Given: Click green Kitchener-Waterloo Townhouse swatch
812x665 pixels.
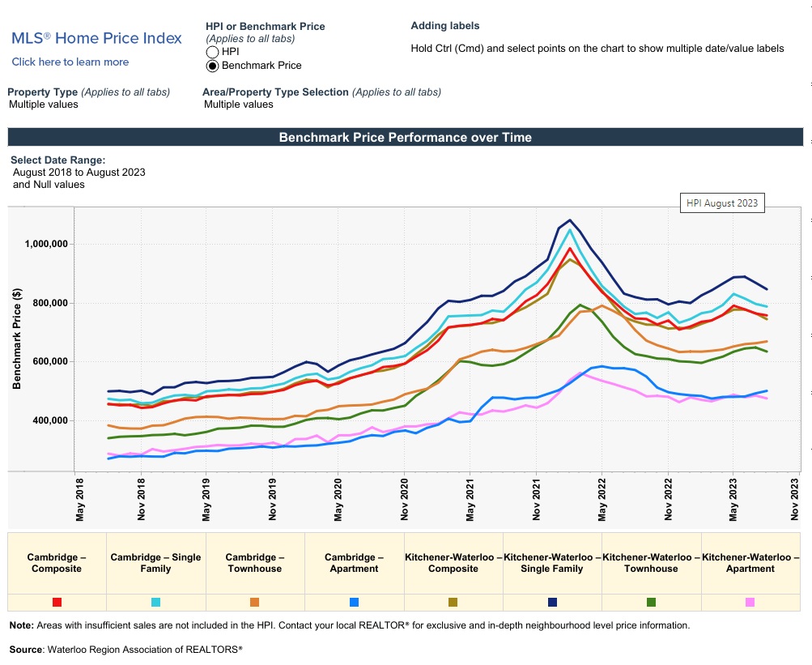Looking at the screenshot, I should point(651,603).
